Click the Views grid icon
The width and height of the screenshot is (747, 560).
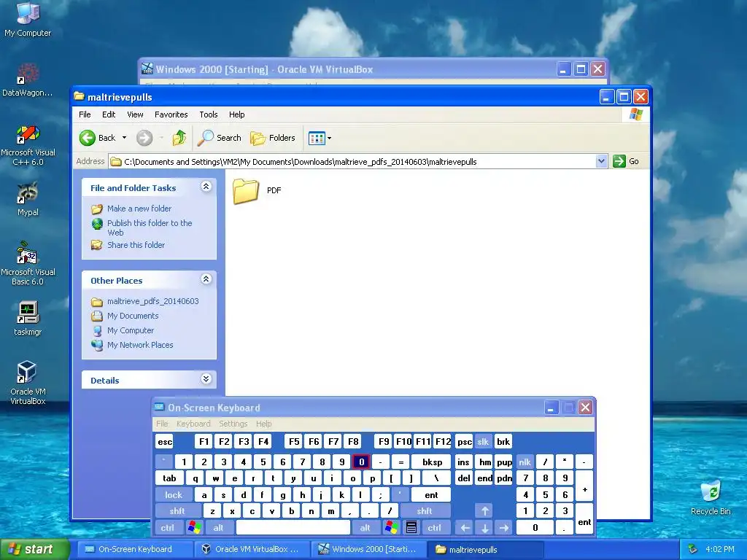pyautogui.click(x=317, y=138)
